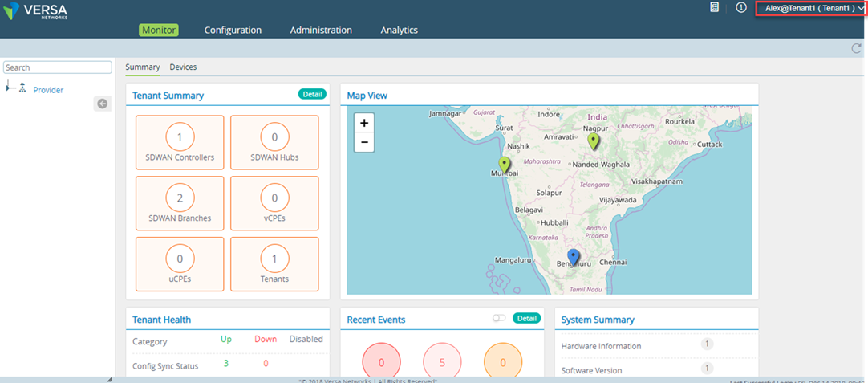Viewport: 868px width, 383px height.
Task: Click the blue map pin at Bengaluru
Action: (574, 258)
